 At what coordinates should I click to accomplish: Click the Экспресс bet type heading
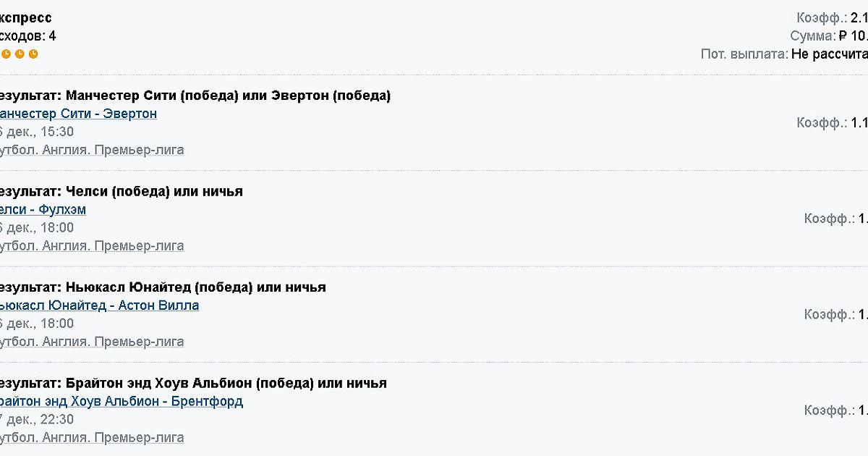pyautogui.click(x=26, y=18)
